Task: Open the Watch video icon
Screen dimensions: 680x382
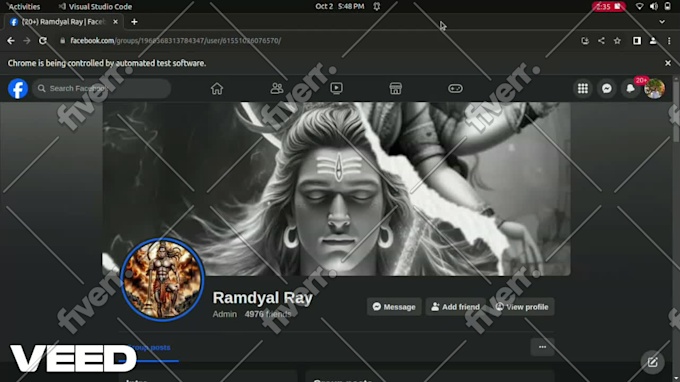Action: [x=336, y=88]
